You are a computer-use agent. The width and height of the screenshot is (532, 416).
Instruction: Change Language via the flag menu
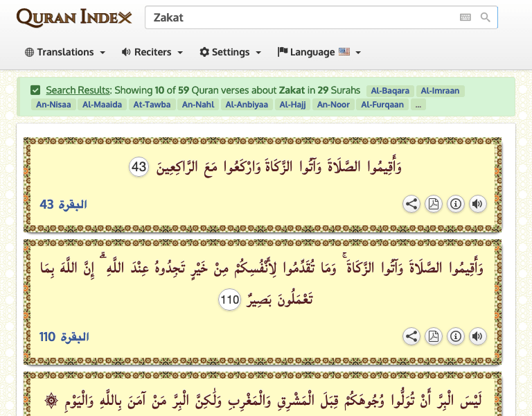pyautogui.click(x=319, y=52)
